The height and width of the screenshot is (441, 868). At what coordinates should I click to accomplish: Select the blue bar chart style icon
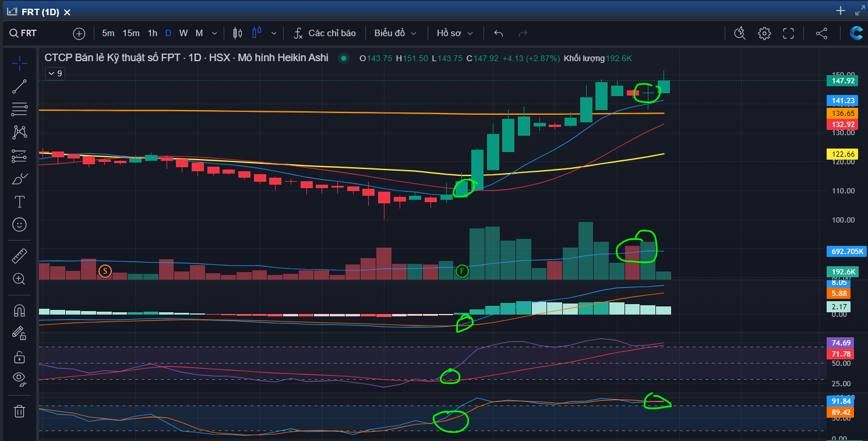tap(257, 33)
